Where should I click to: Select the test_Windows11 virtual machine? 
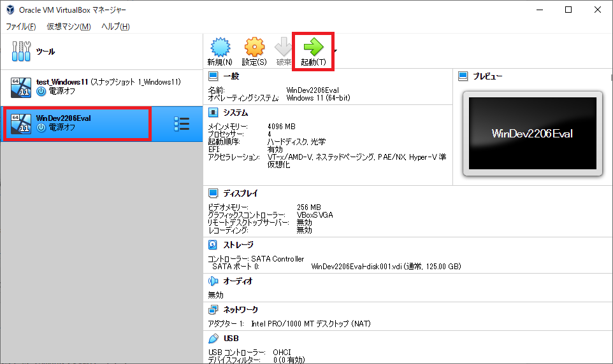pos(101,87)
